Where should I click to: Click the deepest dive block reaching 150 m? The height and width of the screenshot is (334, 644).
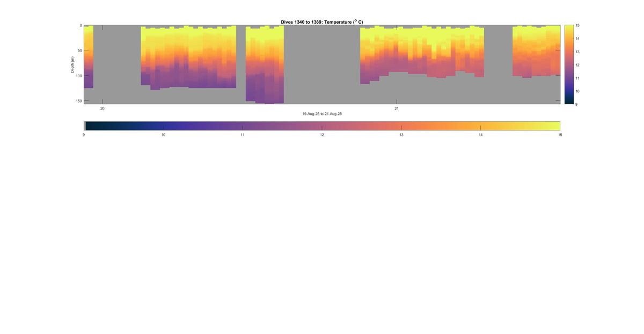click(x=265, y=64)
